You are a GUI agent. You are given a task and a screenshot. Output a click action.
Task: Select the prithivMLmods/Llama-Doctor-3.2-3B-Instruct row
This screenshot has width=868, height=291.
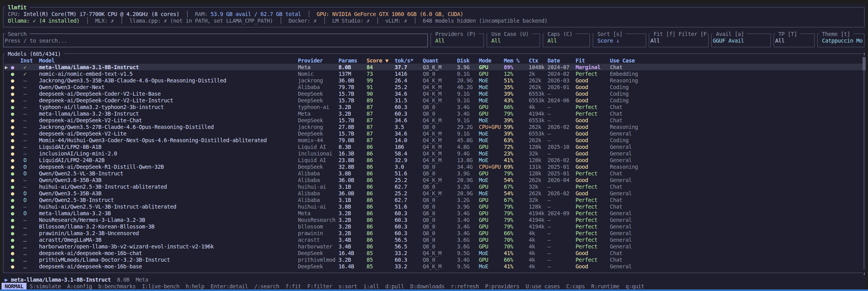pos(433,260)
